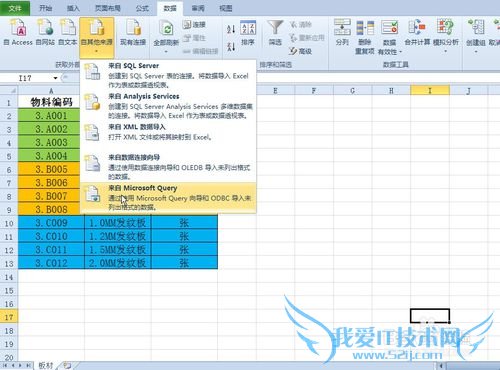Open 高级 advanced filter
This screenshot has height=370, width=500.
click(300, 51)
